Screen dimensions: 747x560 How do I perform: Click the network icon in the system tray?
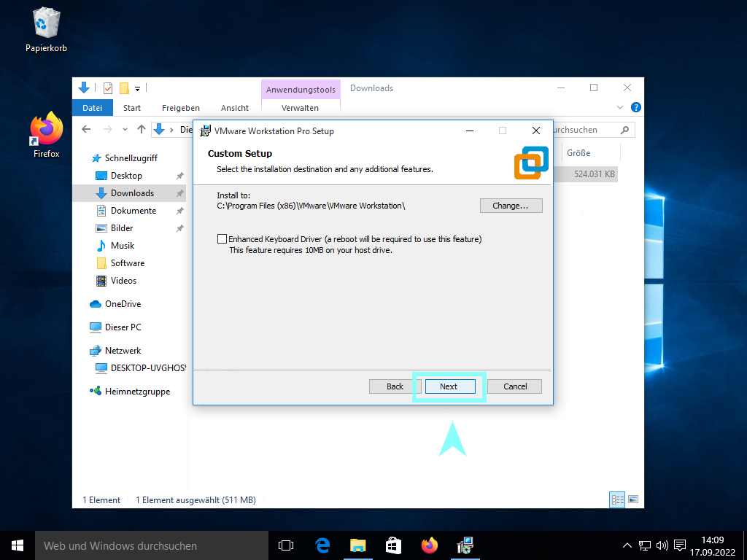click(x=645, y=545)
